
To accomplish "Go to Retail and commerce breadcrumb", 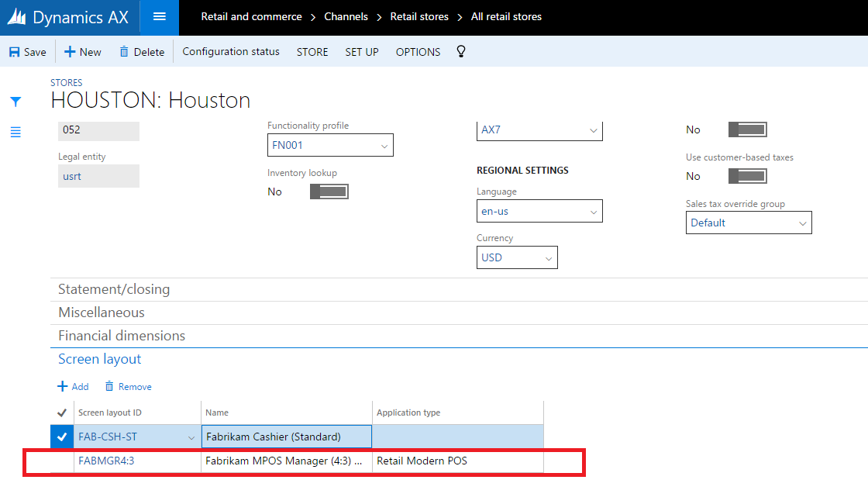I will coord(251,16).
